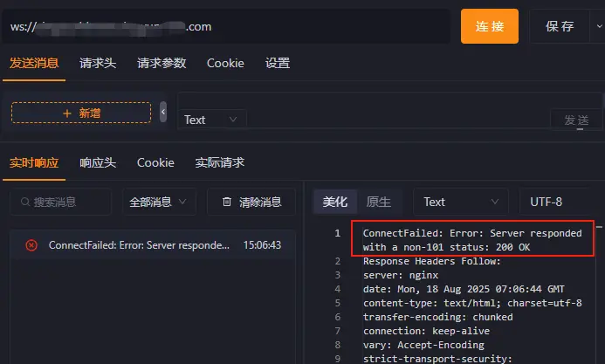The height and width of the screenshot is (364, 605).
Task: Click the 清除消息 button
Action: pos(251,202)
